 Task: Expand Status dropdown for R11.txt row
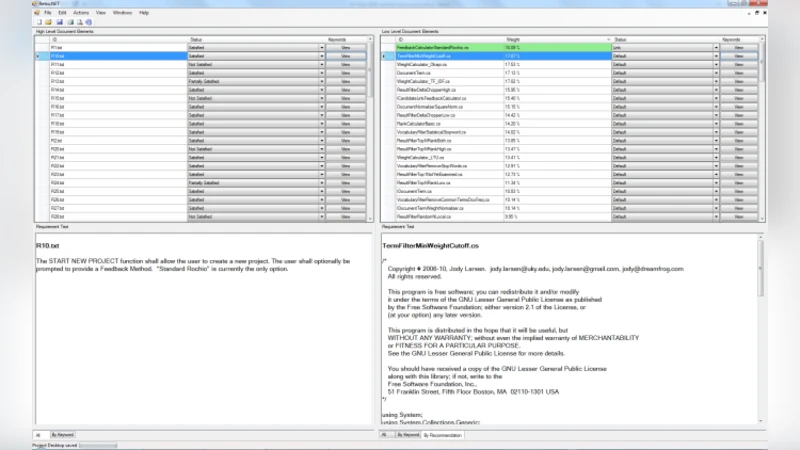click(322, 64)
